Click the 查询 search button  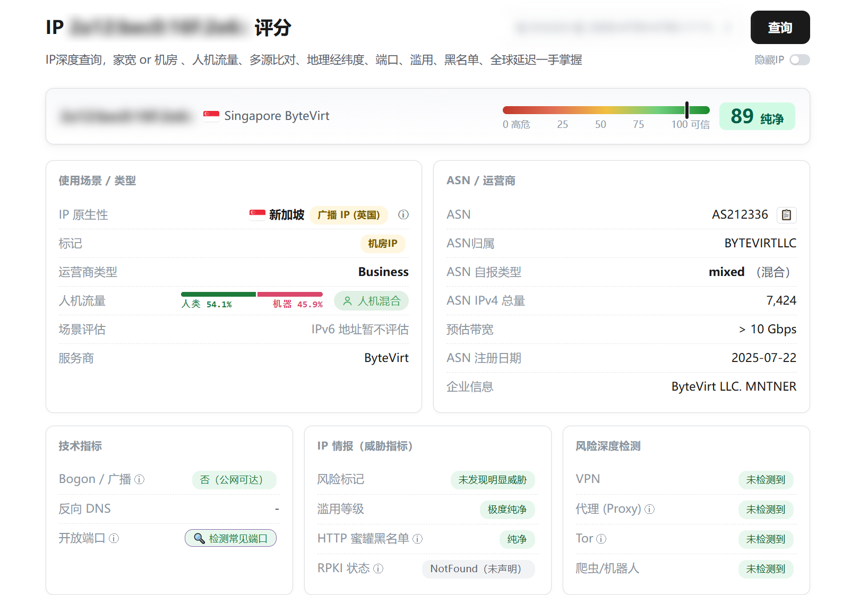tap(780, 28)
